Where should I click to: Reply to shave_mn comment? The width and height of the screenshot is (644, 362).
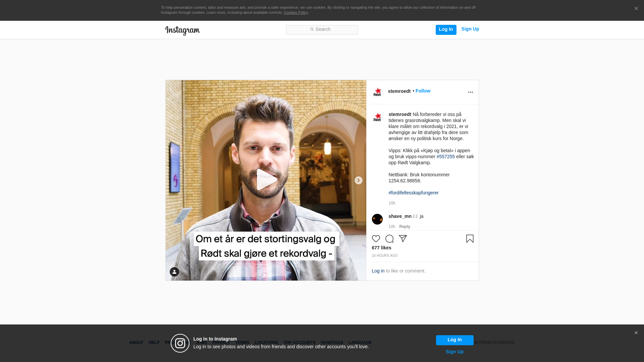click(x=405, y=227)
